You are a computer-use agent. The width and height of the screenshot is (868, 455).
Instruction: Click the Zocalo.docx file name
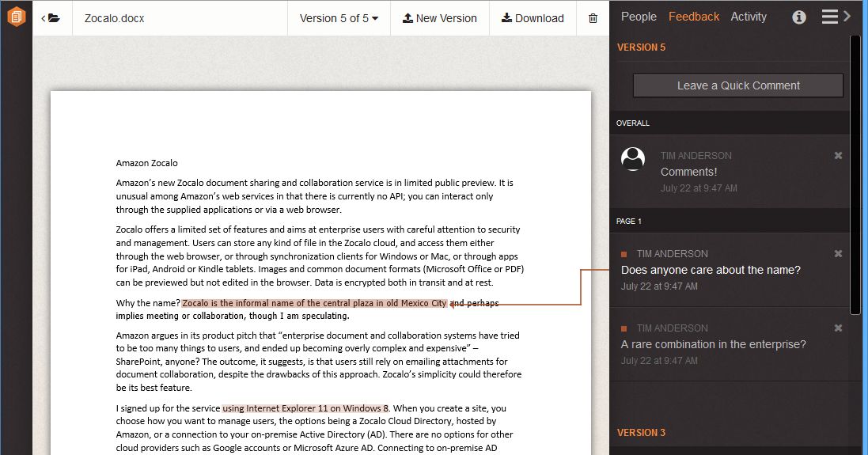[x=114, y=18]
